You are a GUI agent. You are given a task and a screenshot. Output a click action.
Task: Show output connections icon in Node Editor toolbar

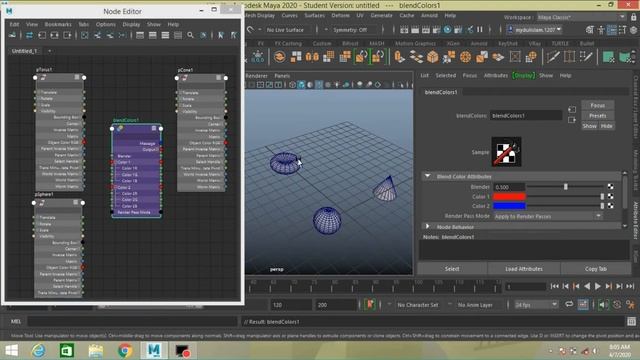67,36
